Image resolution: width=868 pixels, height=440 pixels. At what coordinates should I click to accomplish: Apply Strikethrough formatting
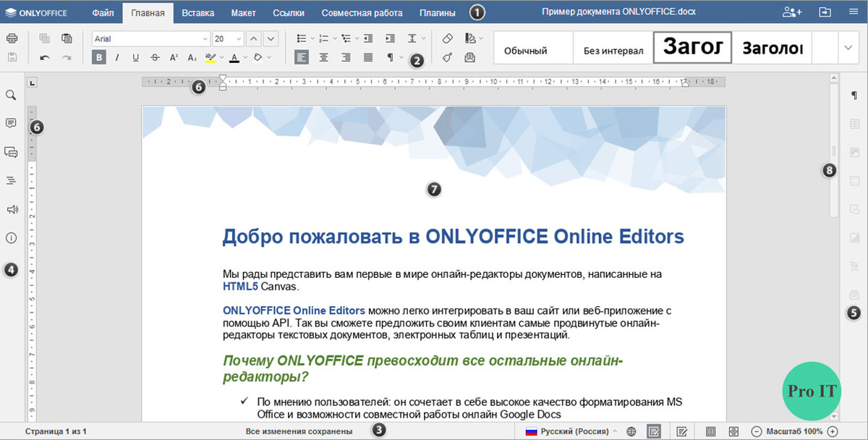tap(155, 57)
